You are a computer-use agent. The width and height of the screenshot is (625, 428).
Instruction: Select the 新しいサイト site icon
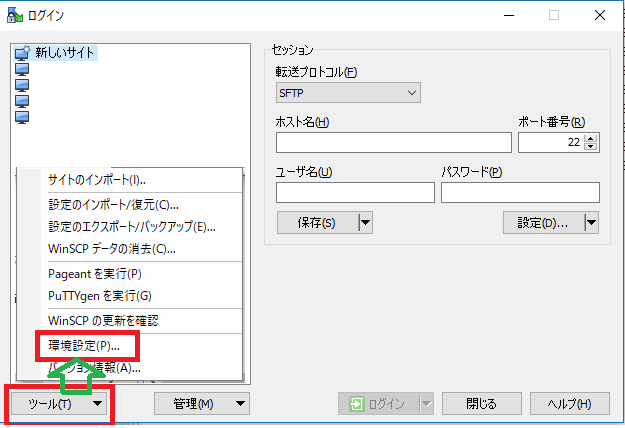pyautogui.click(x=22, y=52)
